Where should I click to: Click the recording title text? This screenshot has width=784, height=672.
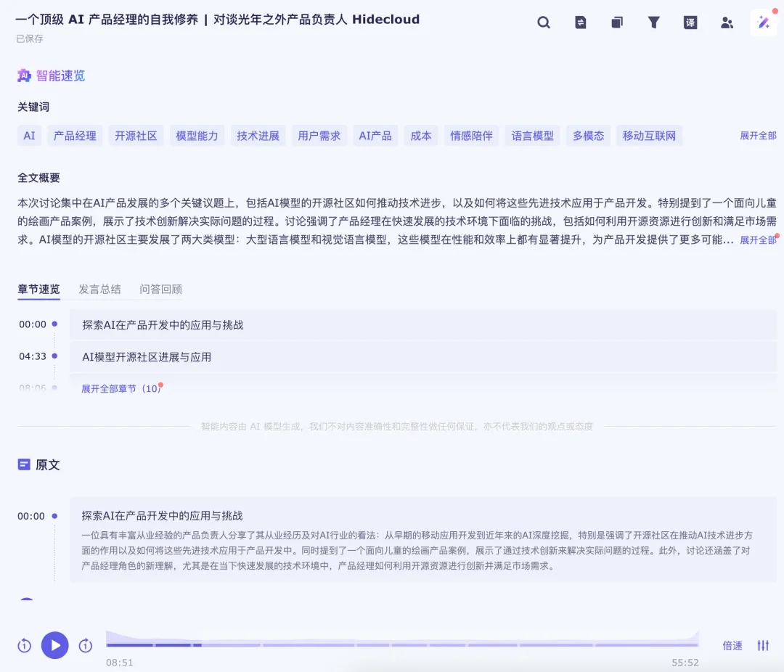click(218, 20)
